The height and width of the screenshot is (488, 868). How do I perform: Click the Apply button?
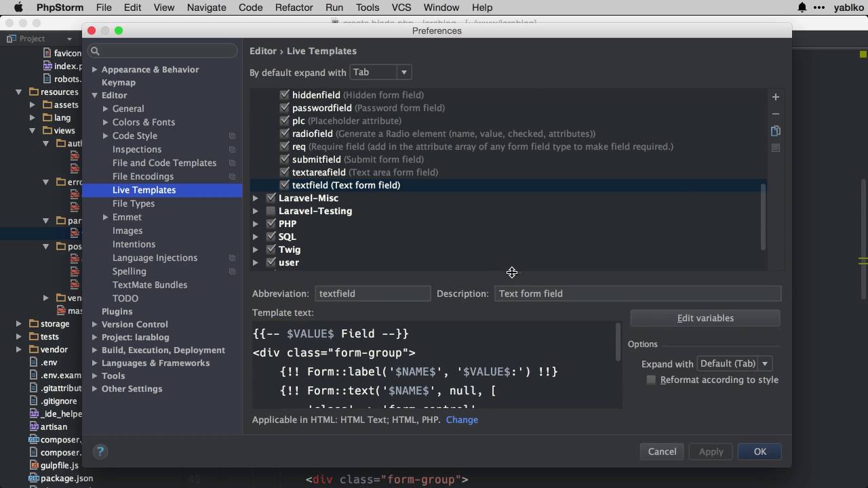[711, 451]
